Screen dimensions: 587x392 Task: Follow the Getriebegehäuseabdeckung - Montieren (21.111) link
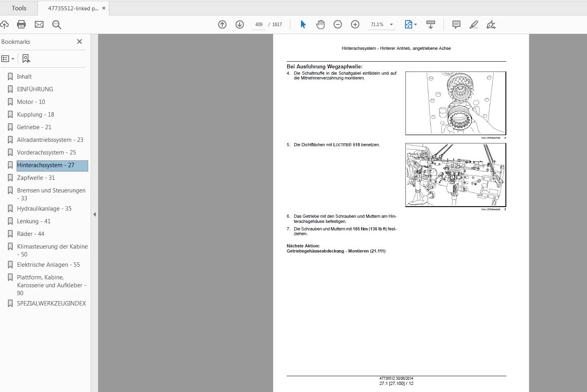coord(336,251)
